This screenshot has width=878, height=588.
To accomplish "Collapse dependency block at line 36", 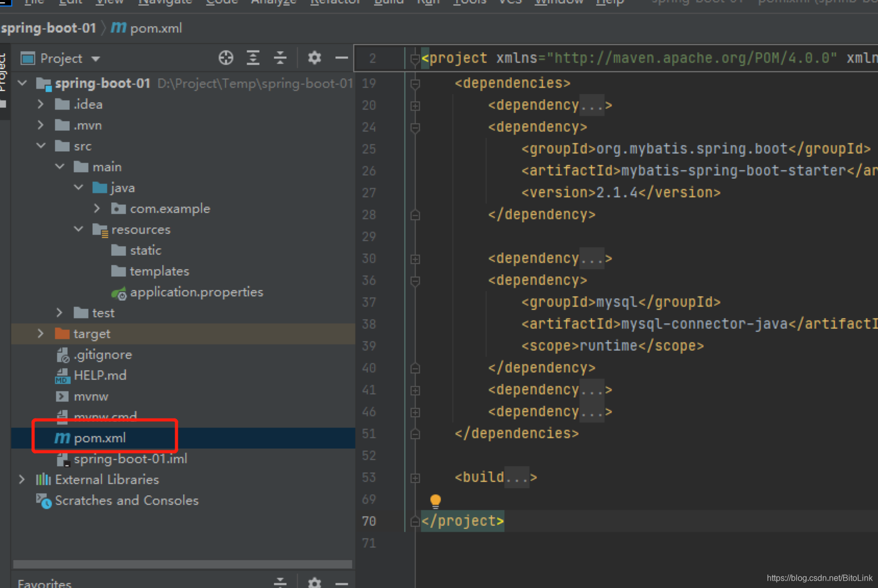I will coord(415,281).
